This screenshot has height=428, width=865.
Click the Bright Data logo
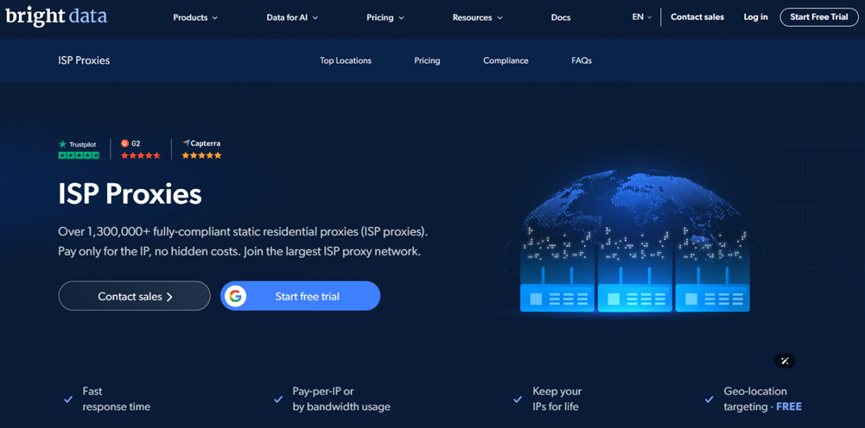point(56,16)
